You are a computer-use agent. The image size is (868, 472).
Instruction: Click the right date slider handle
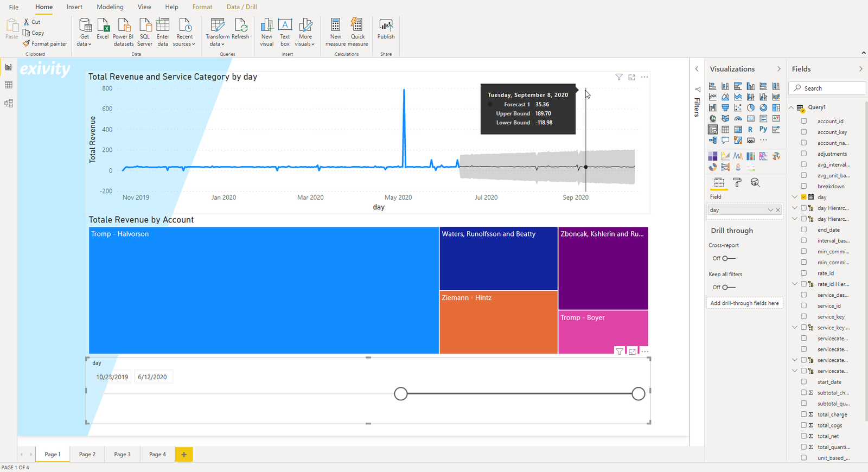click(639, 394)
